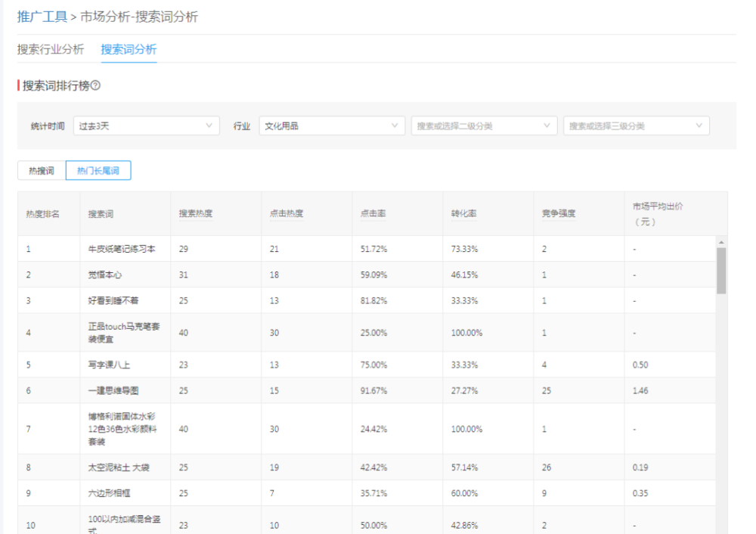Click the 搜索热度 column header

pos(196,213)
